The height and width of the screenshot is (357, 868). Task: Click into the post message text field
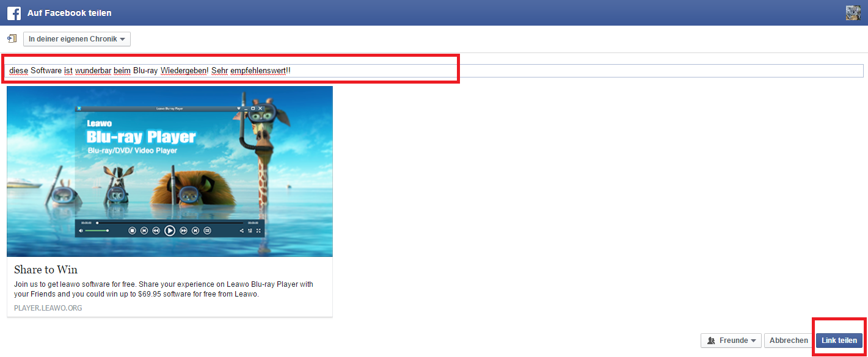[434, 71]
